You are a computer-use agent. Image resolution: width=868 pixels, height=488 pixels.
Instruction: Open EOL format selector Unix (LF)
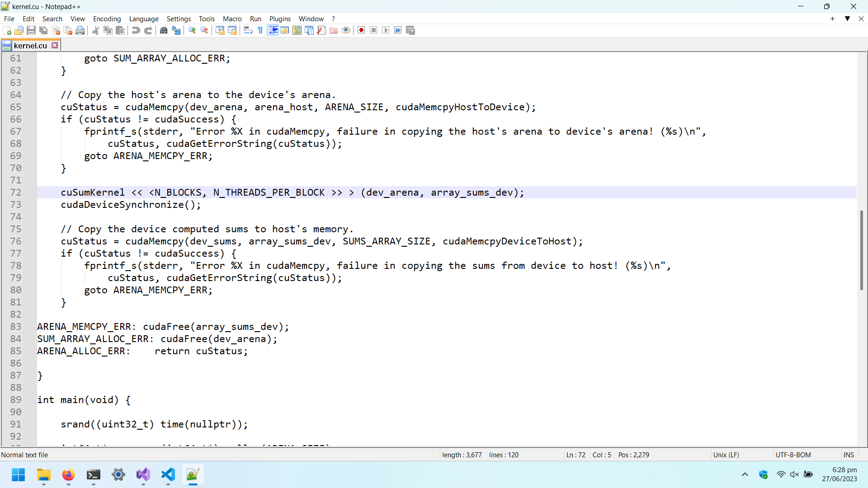click(x=726, y=455)
